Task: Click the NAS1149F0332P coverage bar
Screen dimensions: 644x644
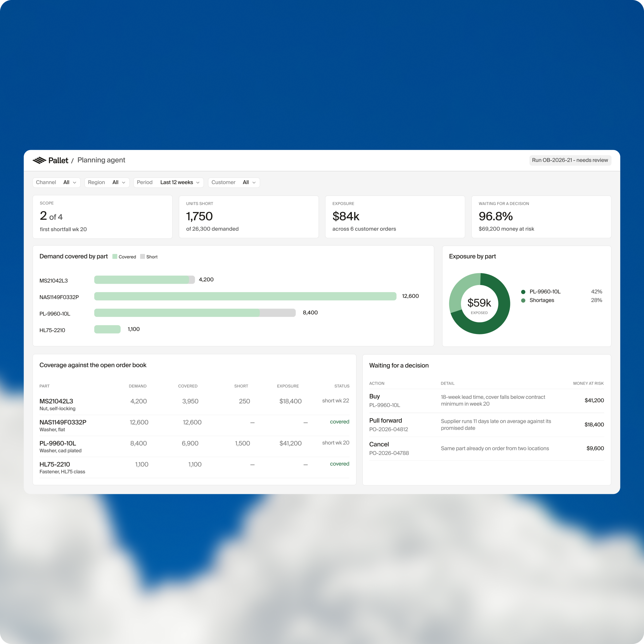Action: point(245,296)
